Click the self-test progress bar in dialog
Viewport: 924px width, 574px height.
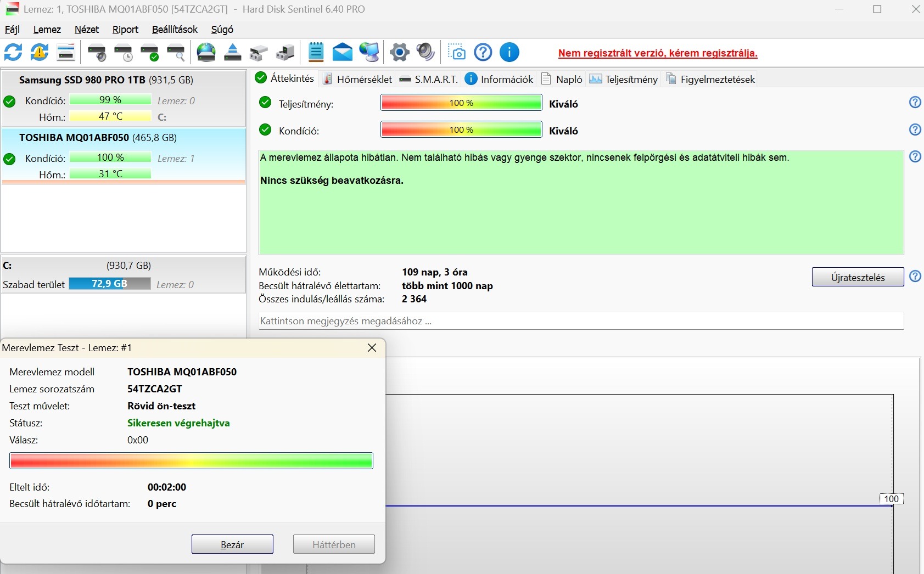[191, 461]
